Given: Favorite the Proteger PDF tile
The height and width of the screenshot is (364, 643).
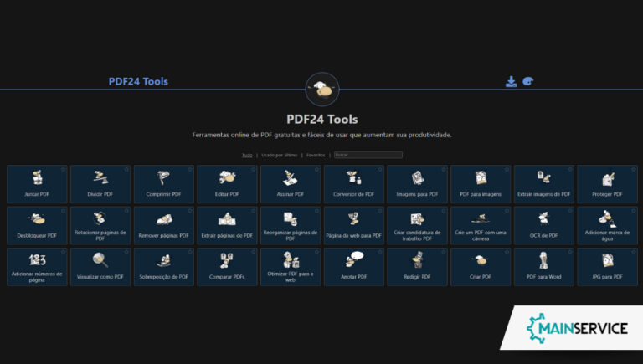Looking at the screenshot, I should 634,169.
